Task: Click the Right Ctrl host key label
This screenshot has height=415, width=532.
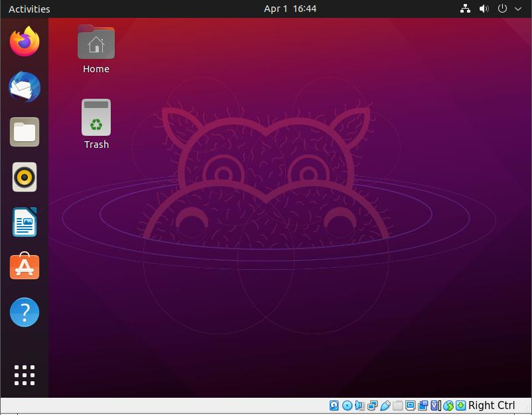Action: 492,405
